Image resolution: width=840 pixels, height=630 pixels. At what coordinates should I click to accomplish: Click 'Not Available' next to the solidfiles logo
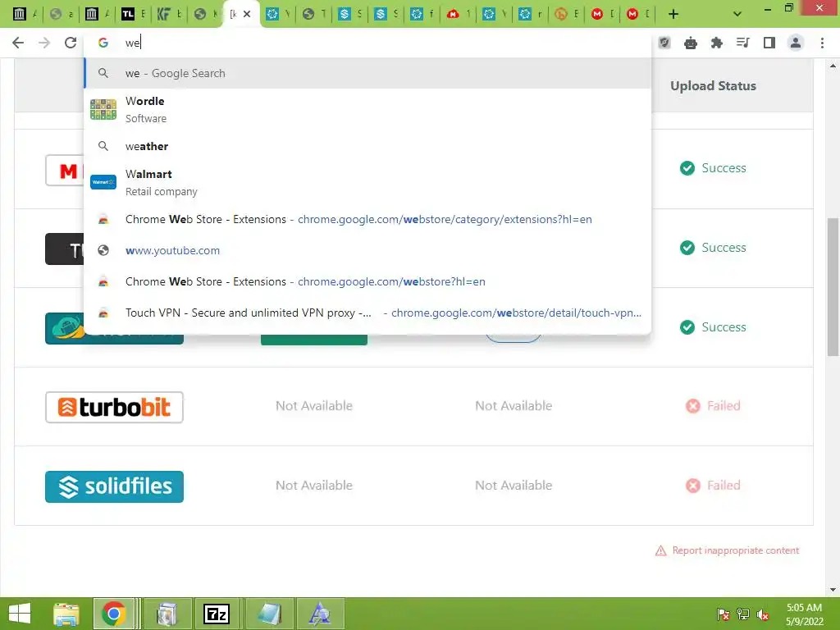coord(314,486)
